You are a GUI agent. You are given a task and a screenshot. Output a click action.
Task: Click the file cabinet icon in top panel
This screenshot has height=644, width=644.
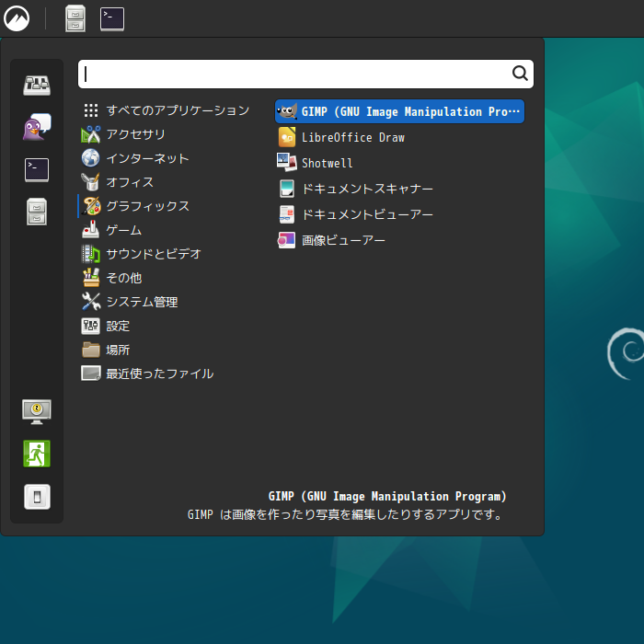[x=75, y=18]
